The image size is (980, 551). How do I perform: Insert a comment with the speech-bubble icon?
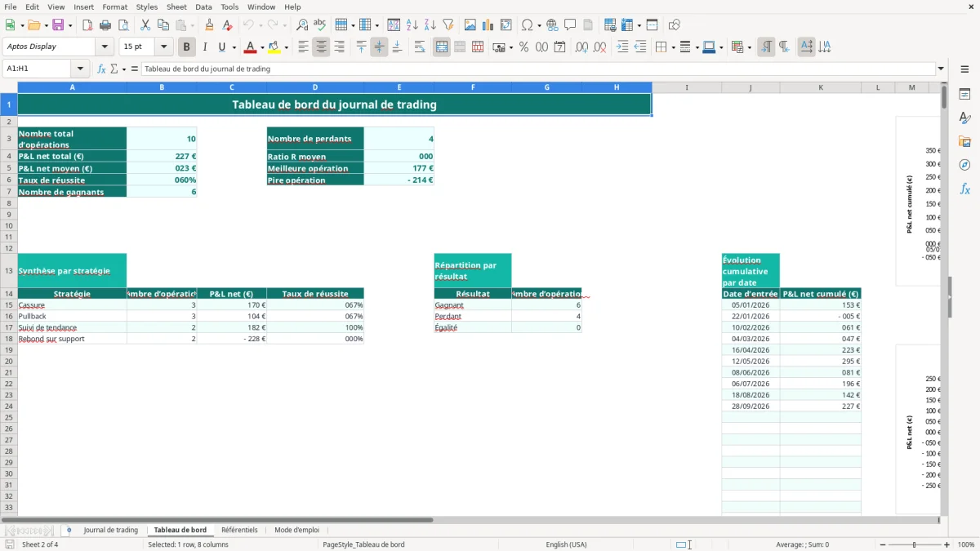tap(570, 25)
